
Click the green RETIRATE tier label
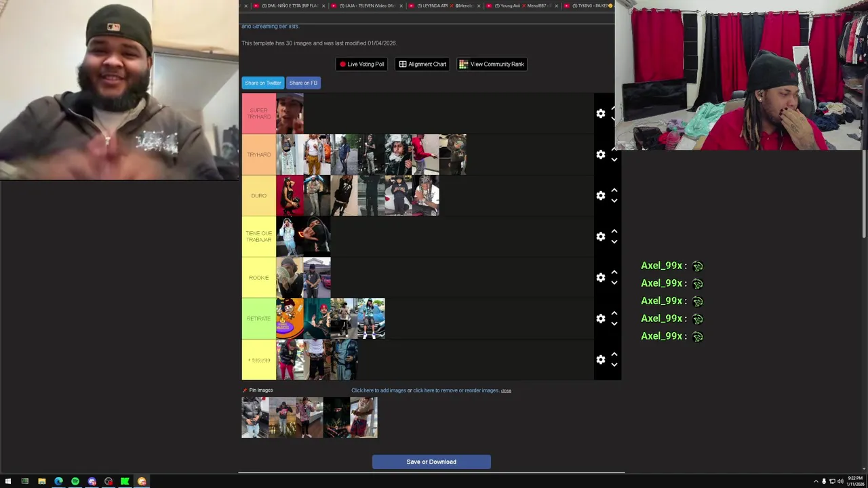pyautogui.click(x=259, y=319)
